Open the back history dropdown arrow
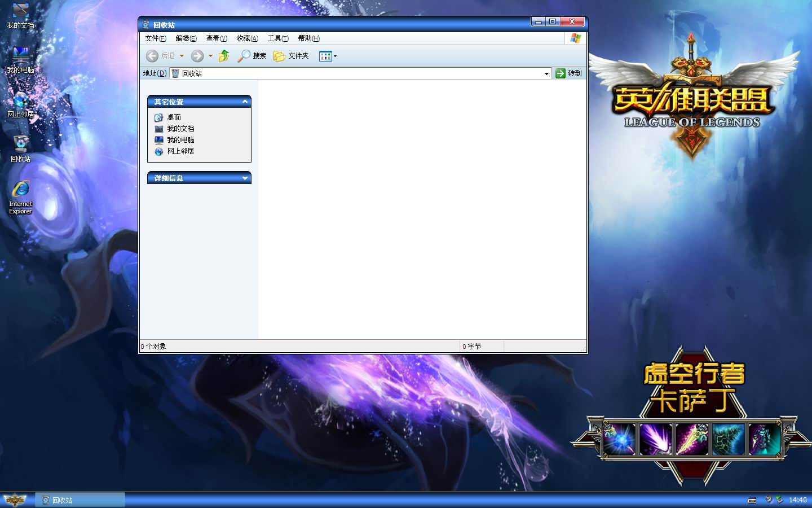 [x=182, y=56]
